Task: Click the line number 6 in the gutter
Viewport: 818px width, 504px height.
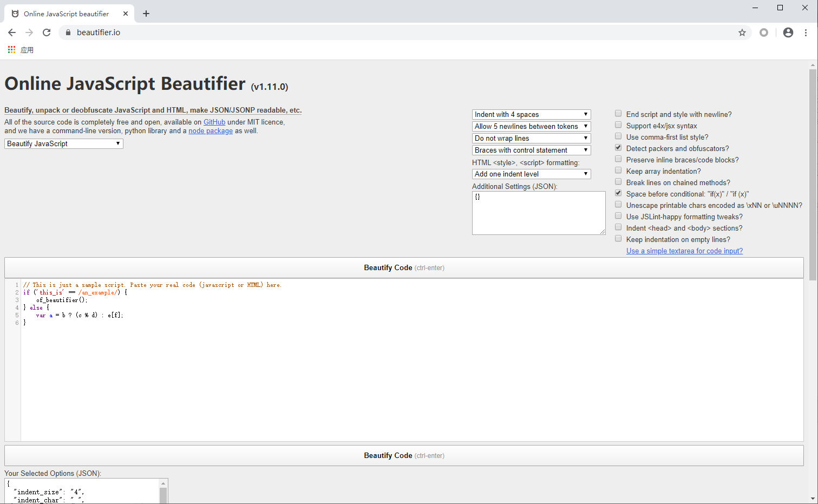Action: click(17, 323)
